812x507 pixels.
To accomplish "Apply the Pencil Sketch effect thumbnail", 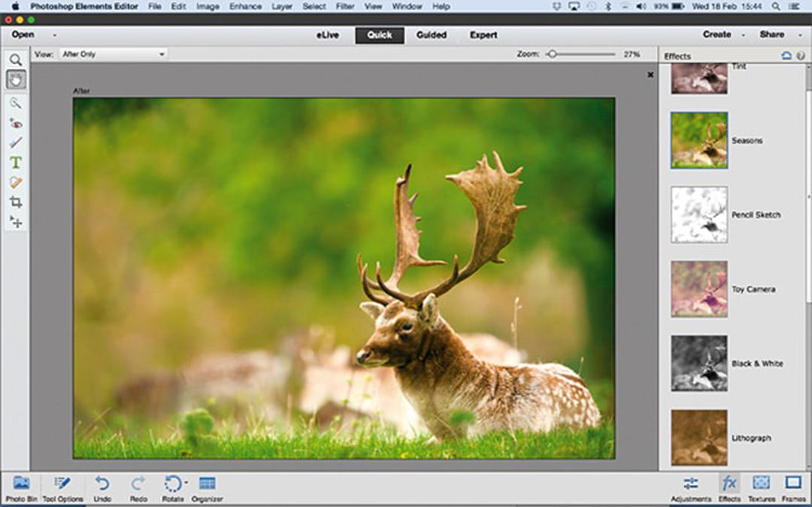I will [699, 214].
